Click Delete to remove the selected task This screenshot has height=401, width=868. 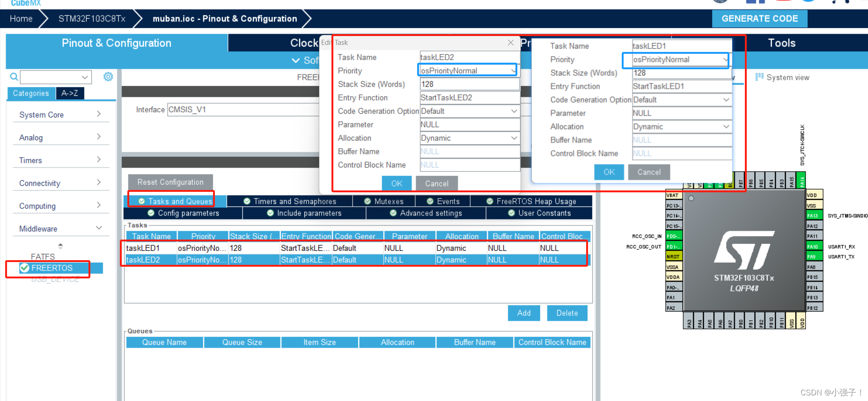pos(567,313)
